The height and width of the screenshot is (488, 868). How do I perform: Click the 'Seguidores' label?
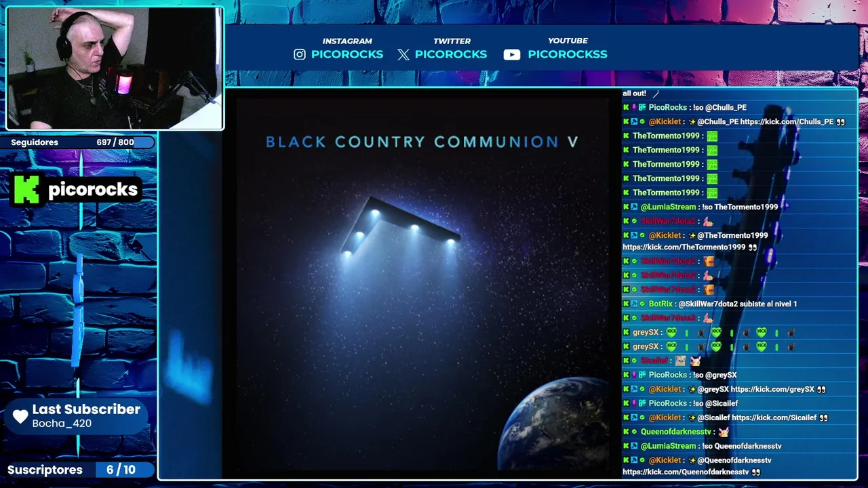coord(35,142)
